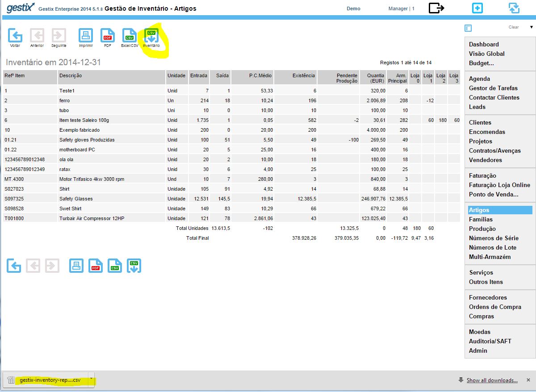
Task: Click the PDF icon in bottom toolbar
Action: point(96,266)
